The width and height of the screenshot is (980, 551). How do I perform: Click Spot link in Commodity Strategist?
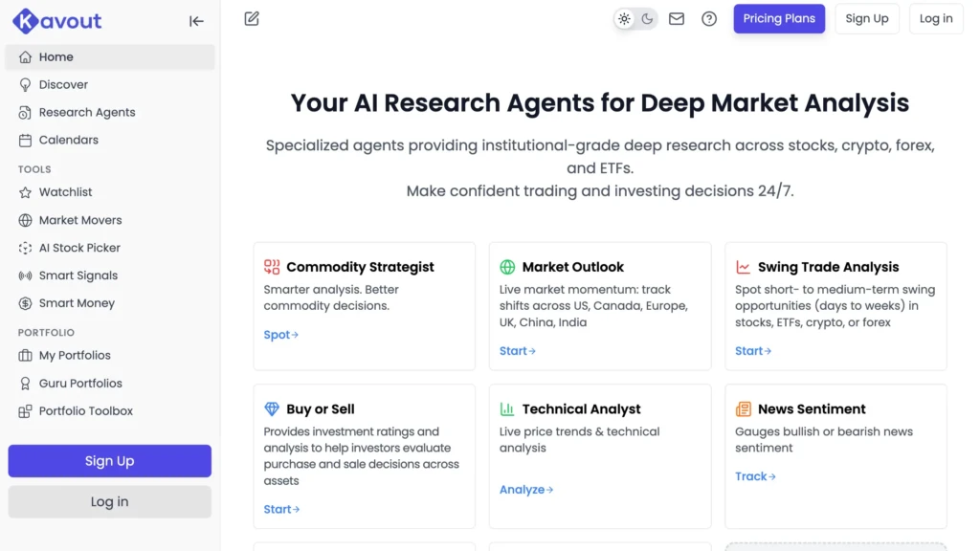(281, 335)
